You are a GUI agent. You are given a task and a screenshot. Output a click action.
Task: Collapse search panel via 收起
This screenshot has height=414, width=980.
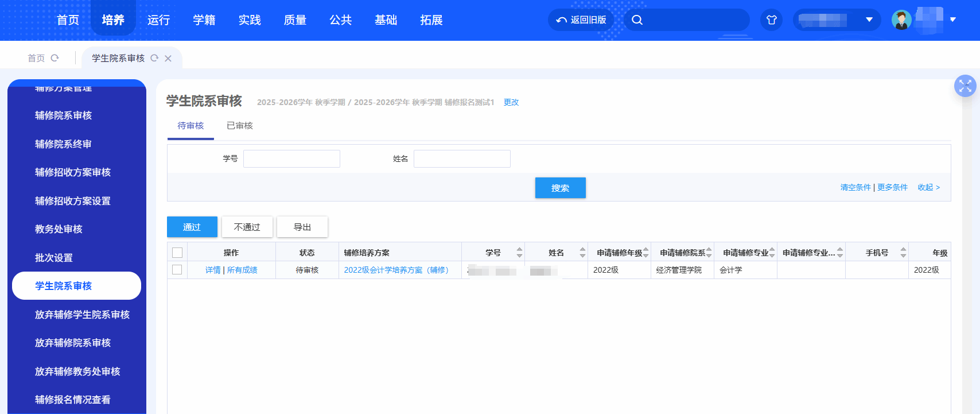tap(928, 187)
